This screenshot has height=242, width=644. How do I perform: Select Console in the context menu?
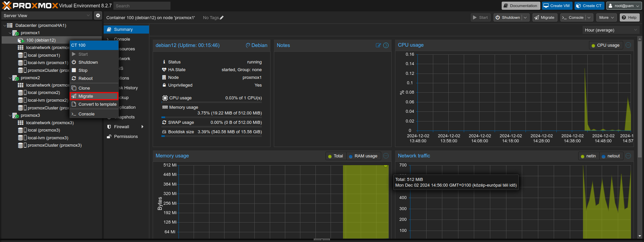pos(94,114)
